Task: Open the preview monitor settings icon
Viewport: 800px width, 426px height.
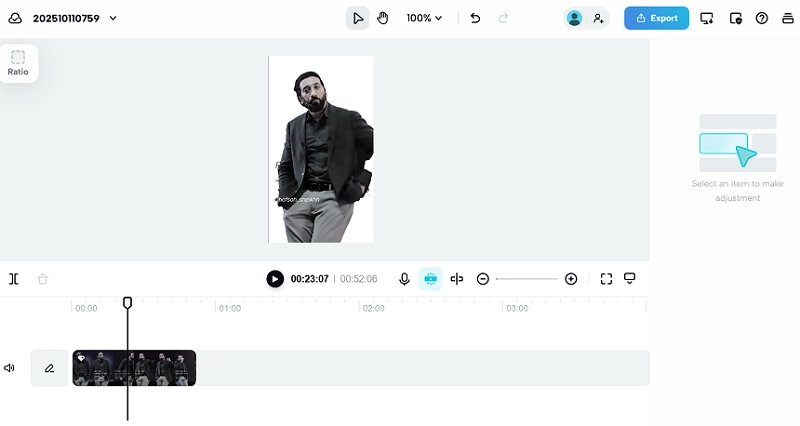Action: pos(630,279)
